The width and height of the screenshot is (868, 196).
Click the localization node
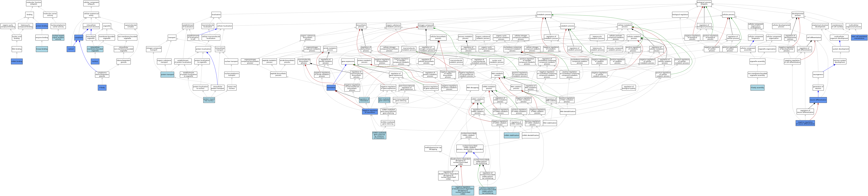tap(216, 15)
